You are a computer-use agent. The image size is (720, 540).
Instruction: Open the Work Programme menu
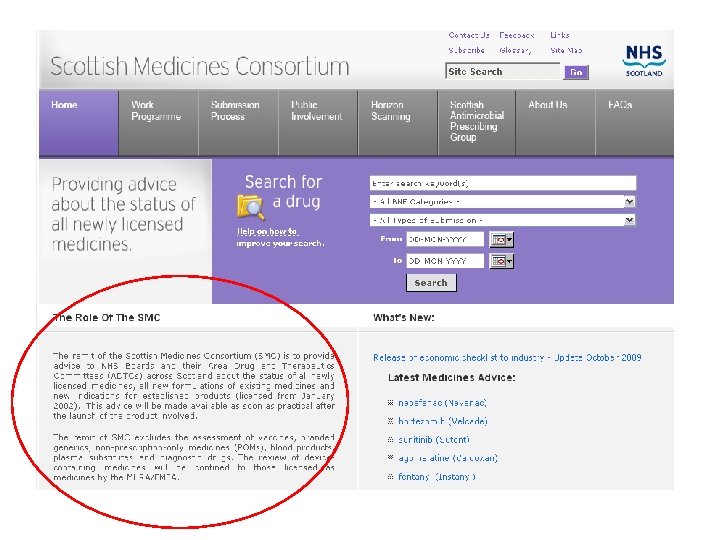click(x=158, y=123)
